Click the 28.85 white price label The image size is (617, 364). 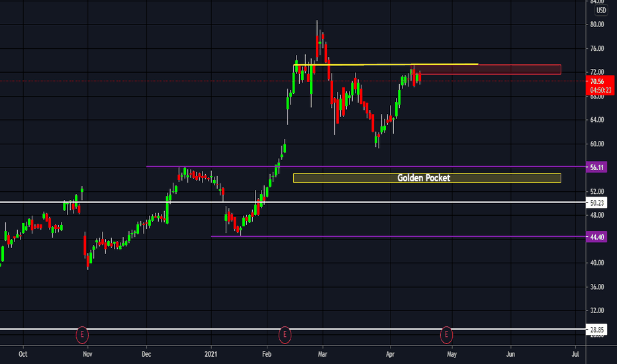596,330
